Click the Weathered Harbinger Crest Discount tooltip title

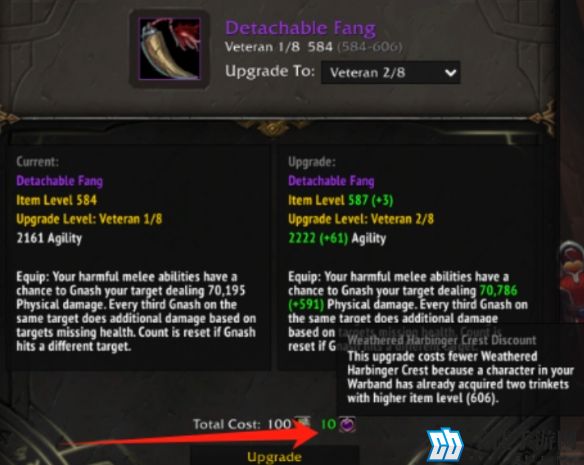point(442,340)
